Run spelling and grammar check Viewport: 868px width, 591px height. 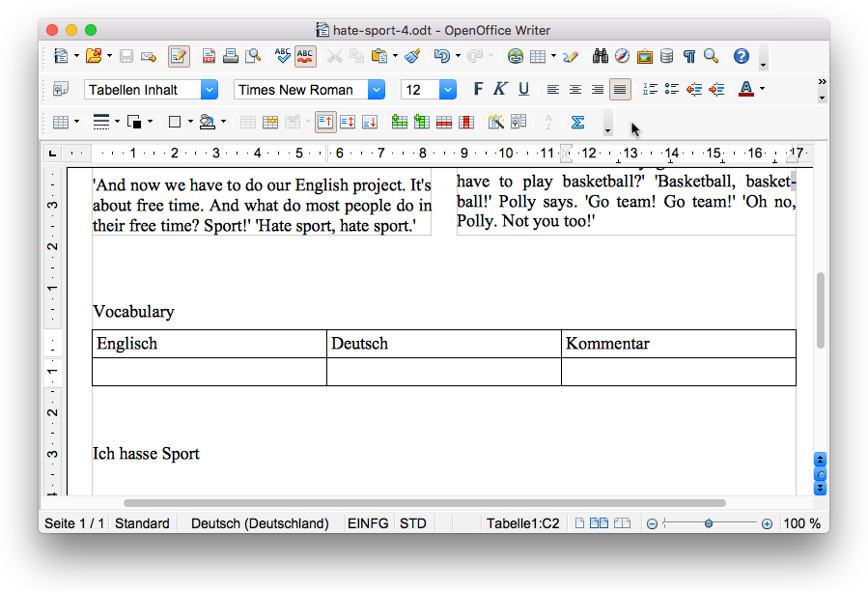coord(282,56)
